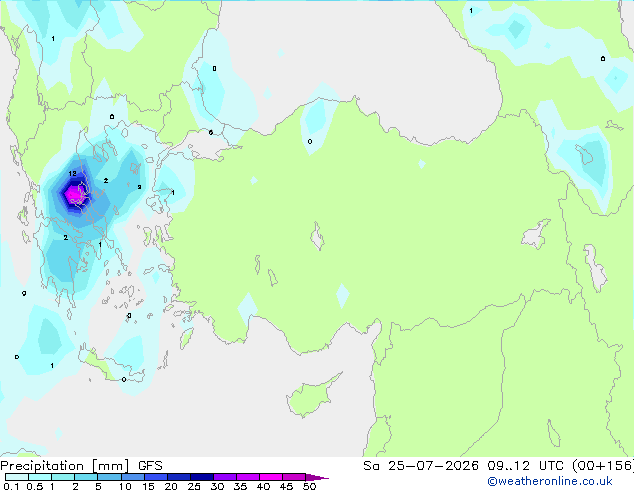Click the "30" legend value
634x490 pixels.
pyautogui.click(x=217, y=486)
